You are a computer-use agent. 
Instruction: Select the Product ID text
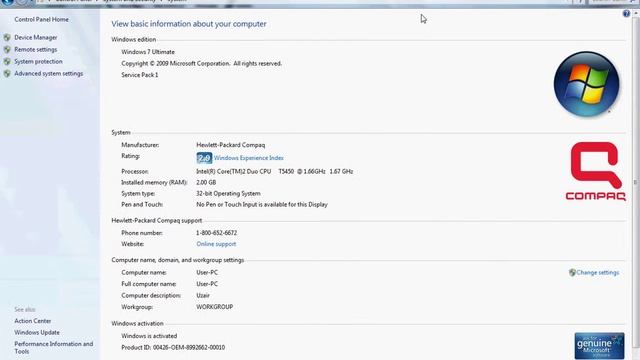click(173, 347)
